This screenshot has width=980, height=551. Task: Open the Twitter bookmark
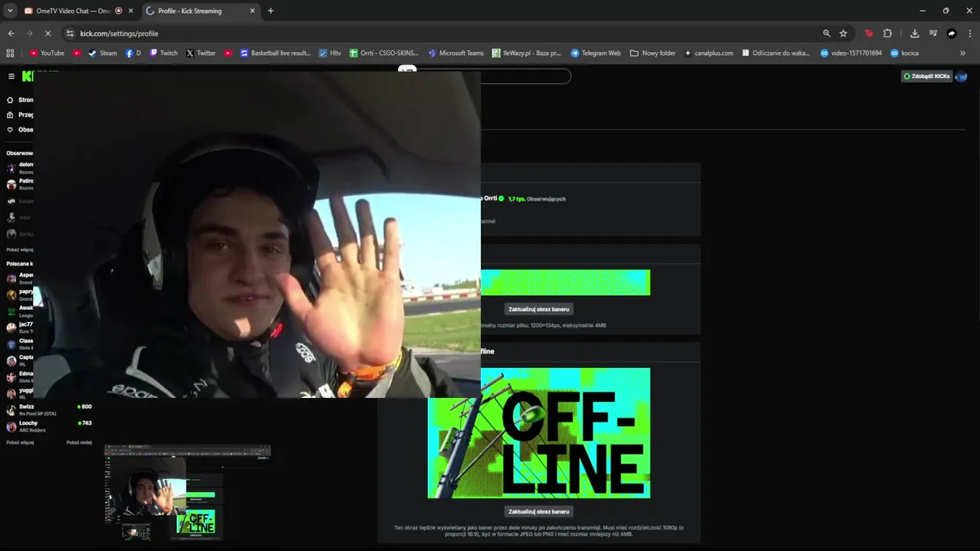tap(201, 54)
